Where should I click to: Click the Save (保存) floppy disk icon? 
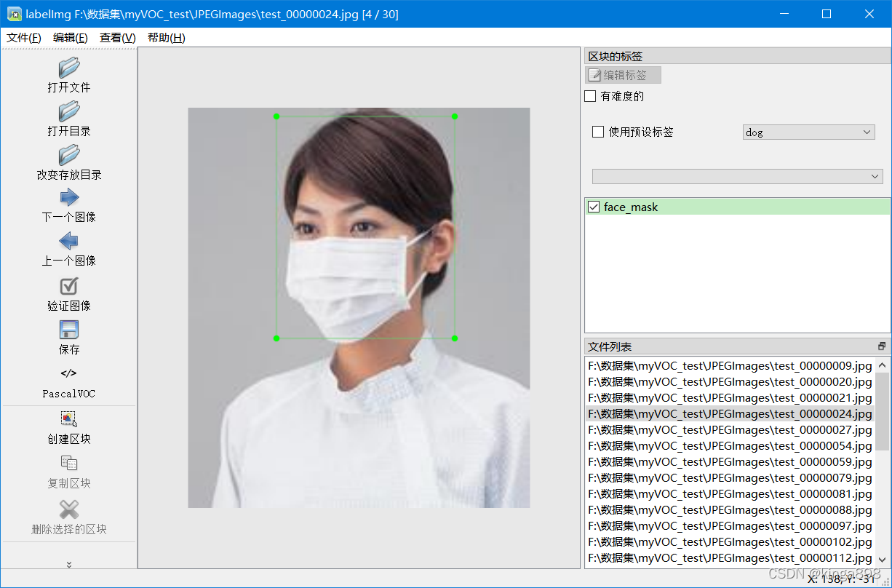(x=69, y=329)
